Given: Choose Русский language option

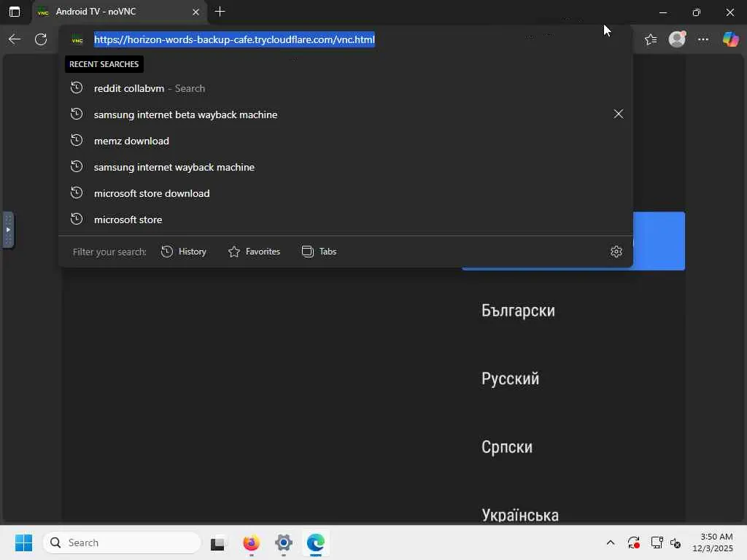Looking at the screenshot, I should click(x=510, y=379).
